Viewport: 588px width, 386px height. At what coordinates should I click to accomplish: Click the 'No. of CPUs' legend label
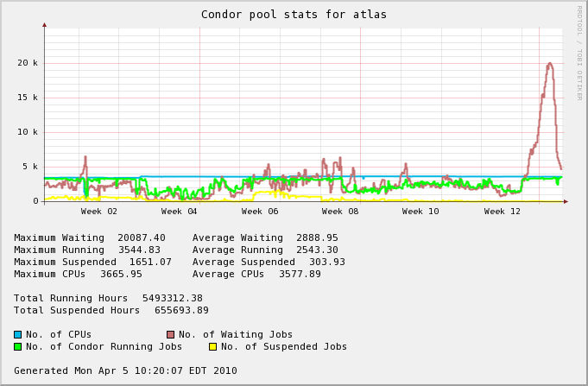pos(59,334)
